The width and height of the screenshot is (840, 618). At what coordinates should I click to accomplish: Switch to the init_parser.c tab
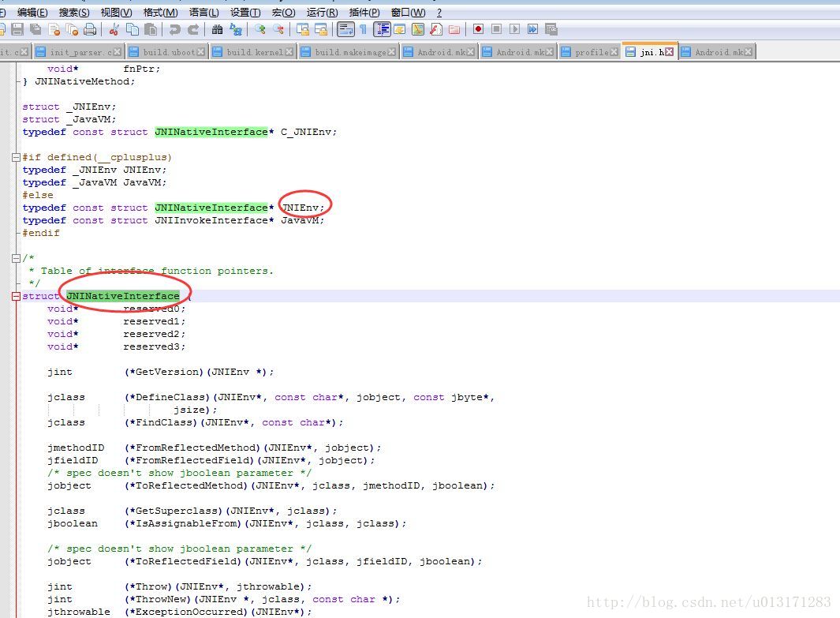pyautogui.click(x=79, y=52)
